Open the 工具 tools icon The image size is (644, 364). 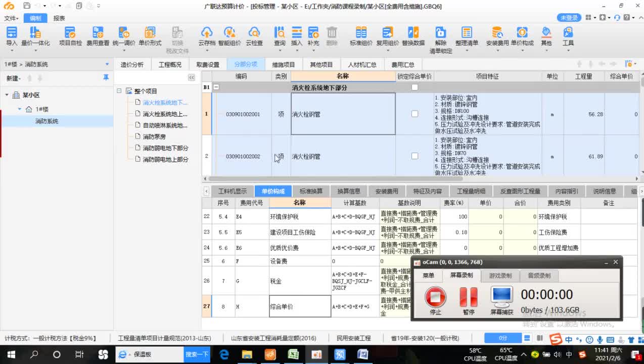(568, 36)
